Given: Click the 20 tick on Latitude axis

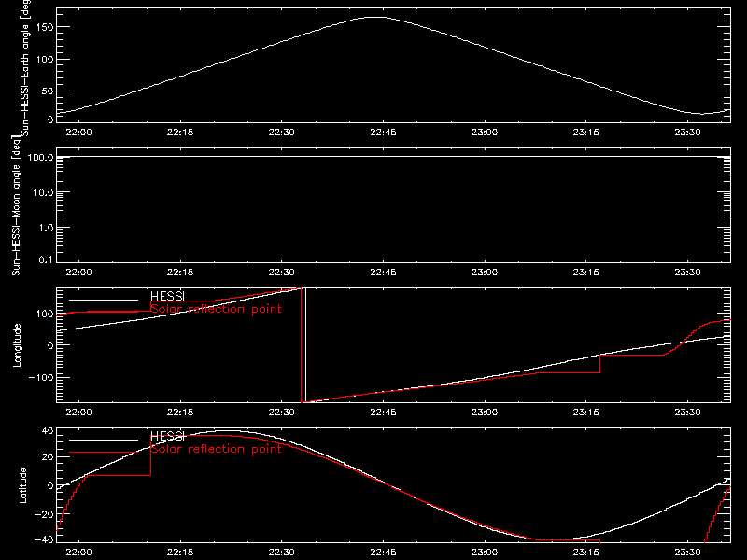Looking at the screenshot, I should (x=48, y=457).
